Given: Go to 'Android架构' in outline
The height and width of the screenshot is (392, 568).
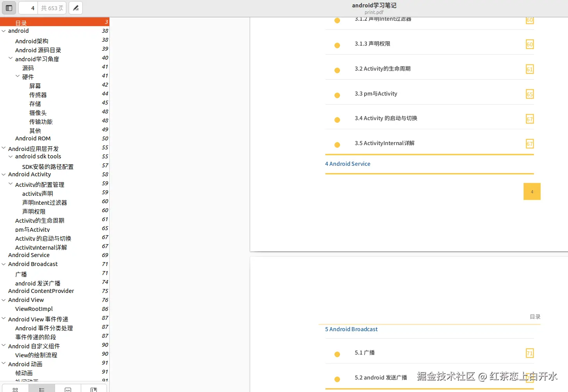Looking at the screenshot, I should [32, 41].
